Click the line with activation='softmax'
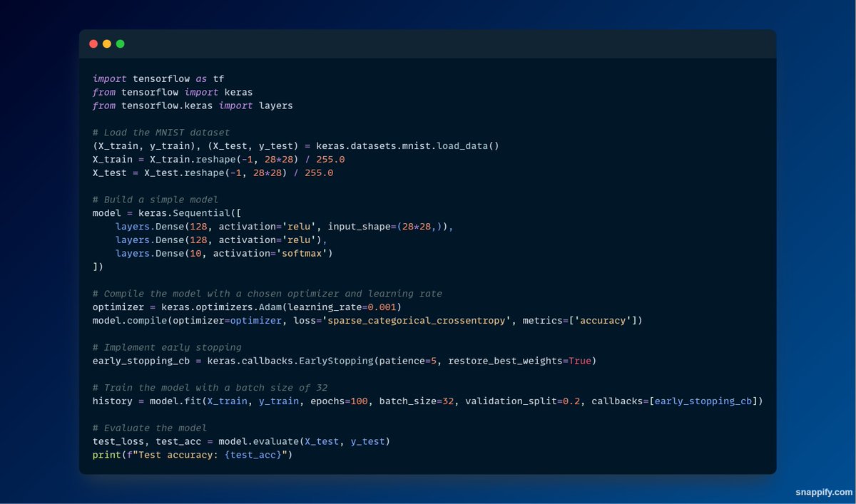The image size is (856, 504). 224,253
